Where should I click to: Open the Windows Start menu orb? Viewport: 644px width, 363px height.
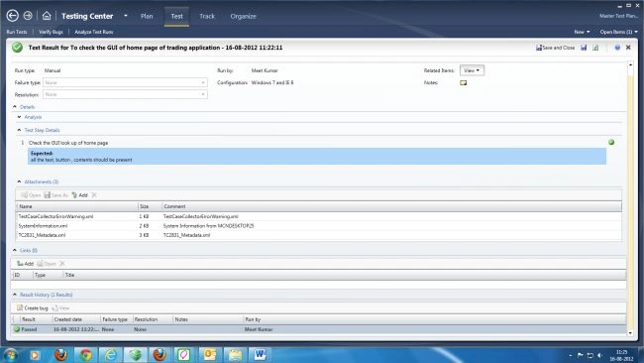pos(10,354)
